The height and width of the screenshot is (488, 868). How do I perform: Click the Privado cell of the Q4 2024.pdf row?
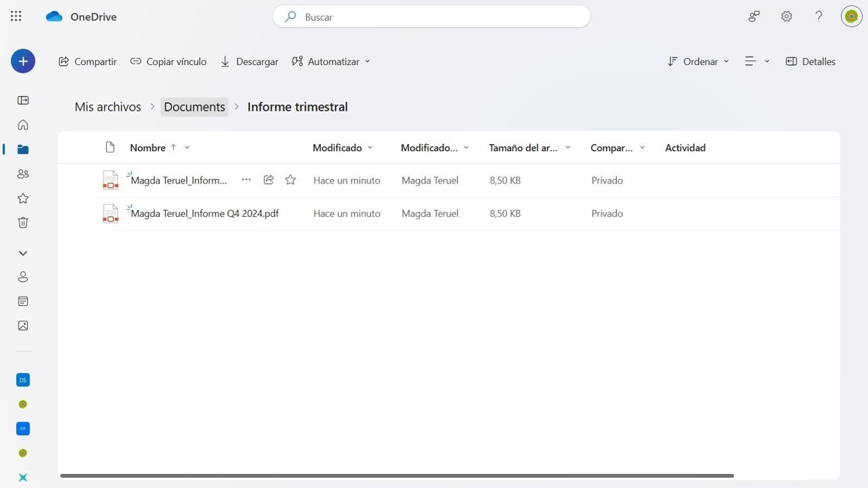tap(607, 214)
